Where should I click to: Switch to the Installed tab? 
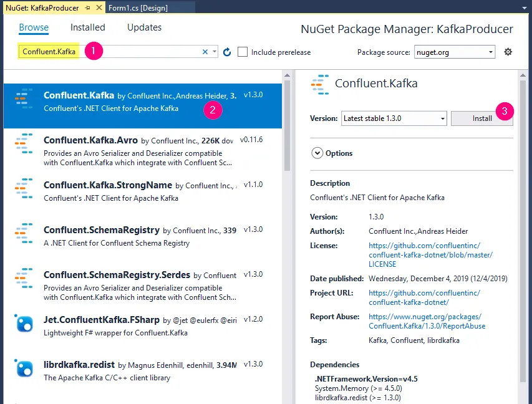(x=88, y=27)
